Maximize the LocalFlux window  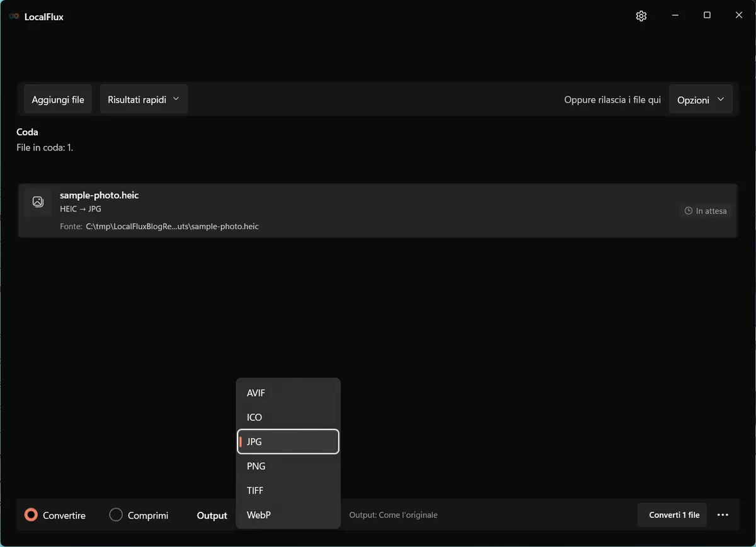pos(707,16)
